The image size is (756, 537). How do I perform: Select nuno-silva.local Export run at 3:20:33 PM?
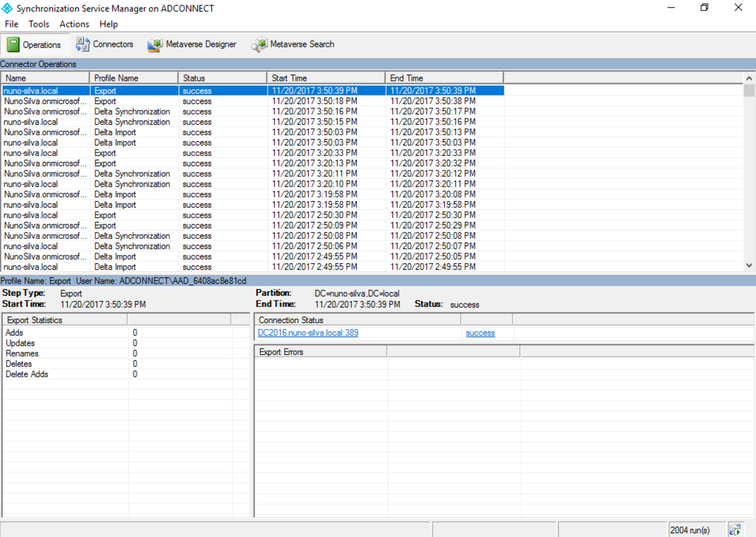click(x=253, y=153)
